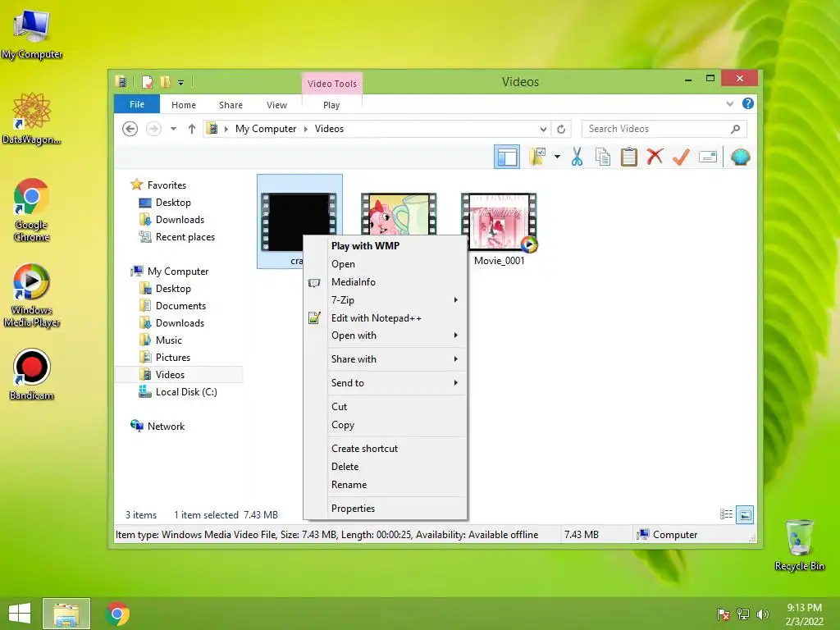Click the Action Center flag tray icon
This screenshot has width=840, height=630.
724,614
